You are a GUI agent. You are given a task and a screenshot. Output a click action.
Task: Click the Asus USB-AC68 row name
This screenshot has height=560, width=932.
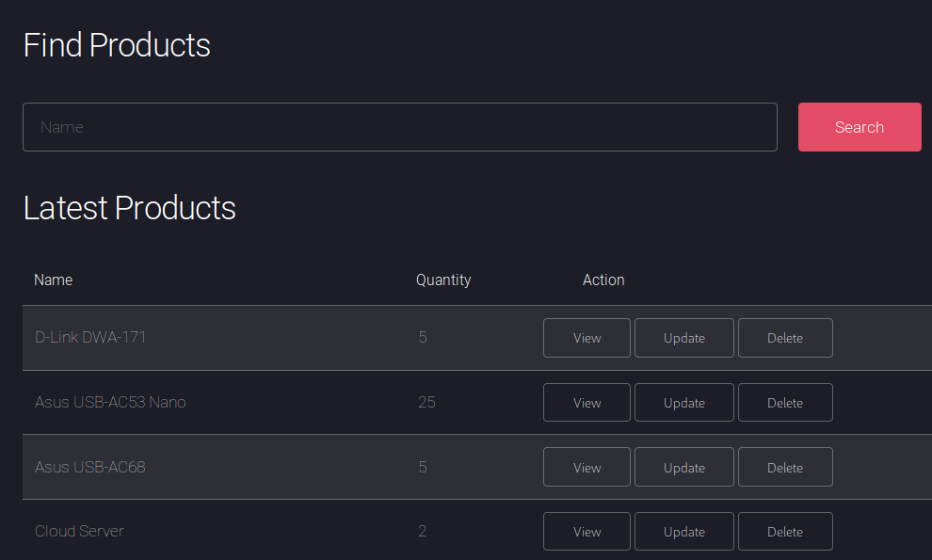click(89, 467)
